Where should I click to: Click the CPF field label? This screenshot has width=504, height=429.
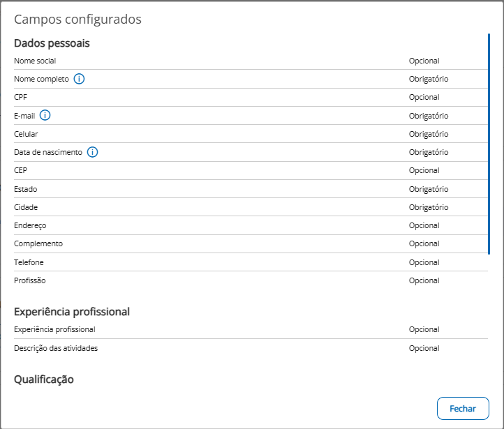point(20,97)
